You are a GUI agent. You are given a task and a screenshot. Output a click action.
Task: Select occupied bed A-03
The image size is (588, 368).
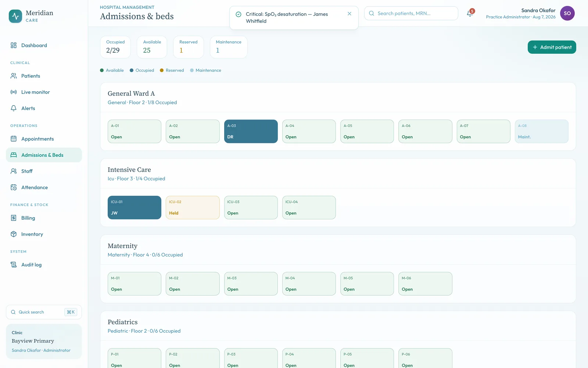pos(251,131)
